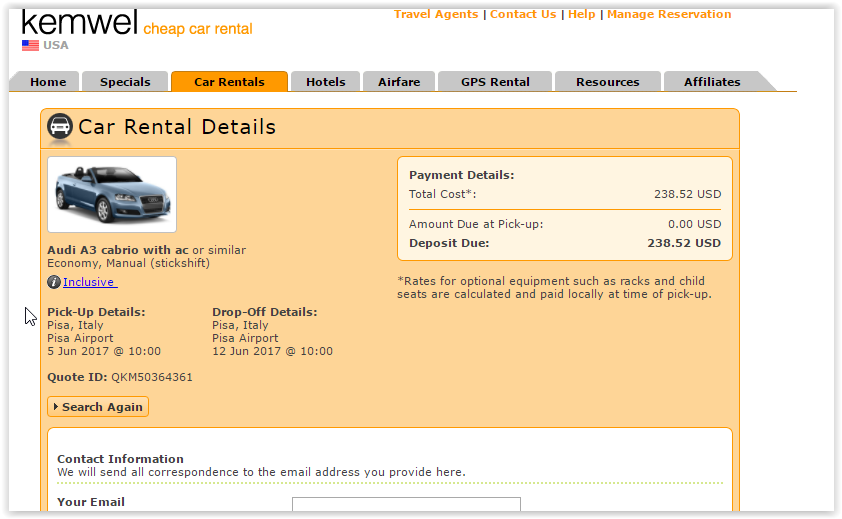Open the Audi A3 cabrio car photo

coord(112,194)
